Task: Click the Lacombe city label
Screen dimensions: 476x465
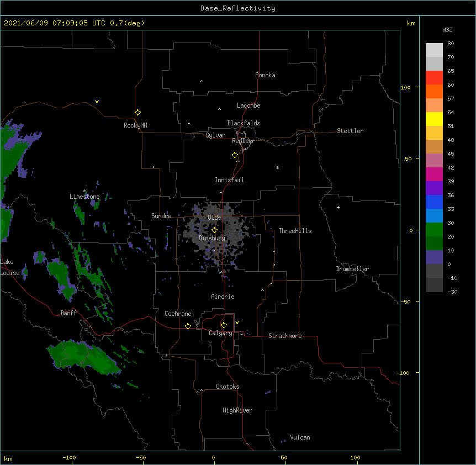Action: [248, 105]
